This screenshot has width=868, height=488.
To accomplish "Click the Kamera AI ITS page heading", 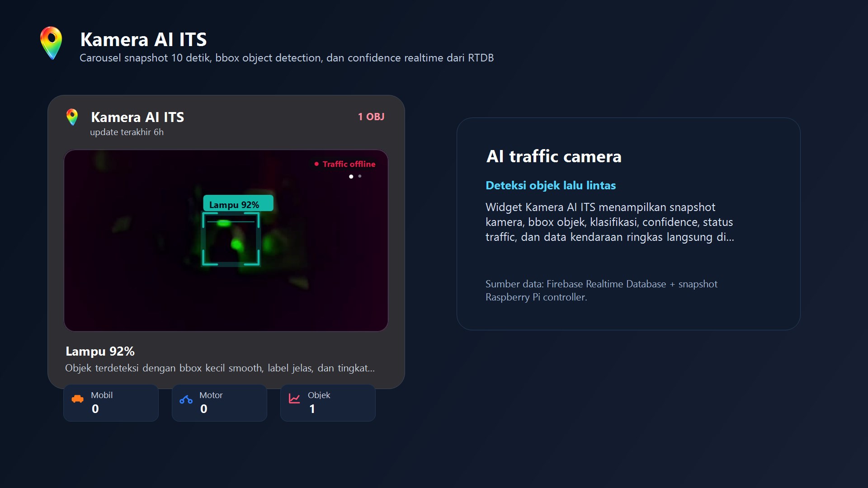I will tap(143, 39).
